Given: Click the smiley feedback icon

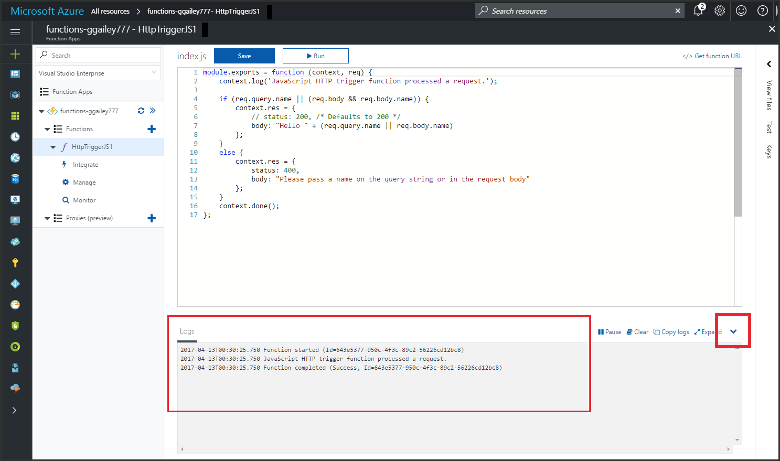Looking at the screenshot, I should click(741, 10).
